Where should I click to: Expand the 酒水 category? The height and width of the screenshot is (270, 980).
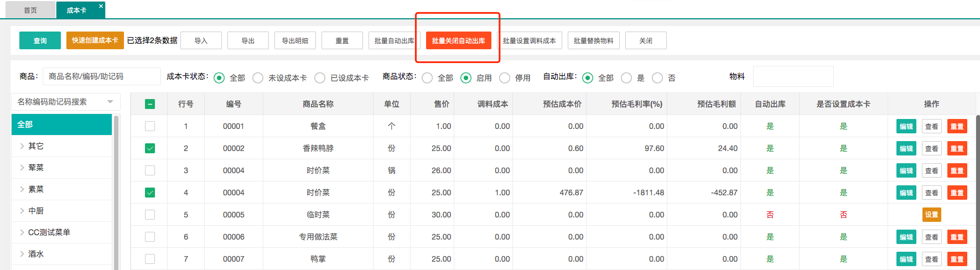tap(22, 254)
